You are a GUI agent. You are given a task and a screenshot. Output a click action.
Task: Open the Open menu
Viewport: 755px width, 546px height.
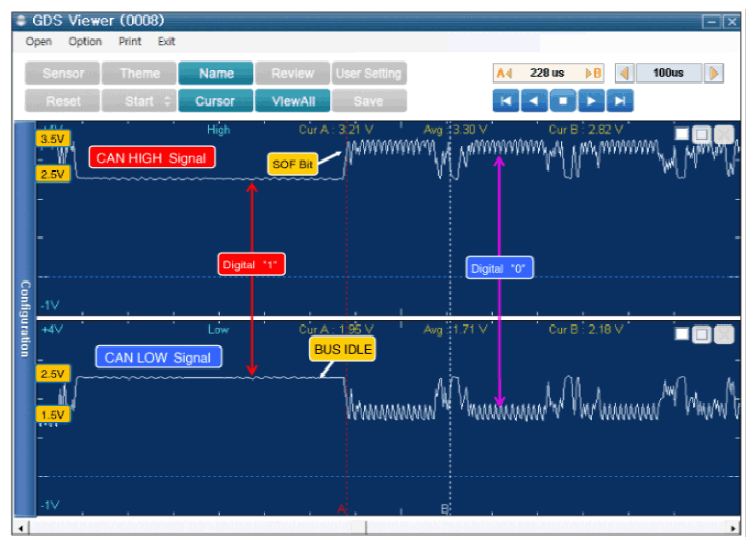pyautogui.click(x=39, y=41)
